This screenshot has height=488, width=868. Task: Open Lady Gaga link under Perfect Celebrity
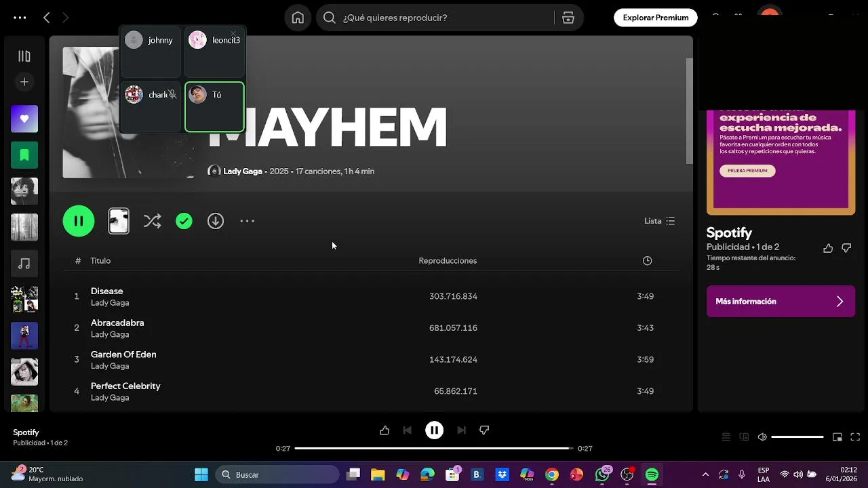[x=110, y=398]
